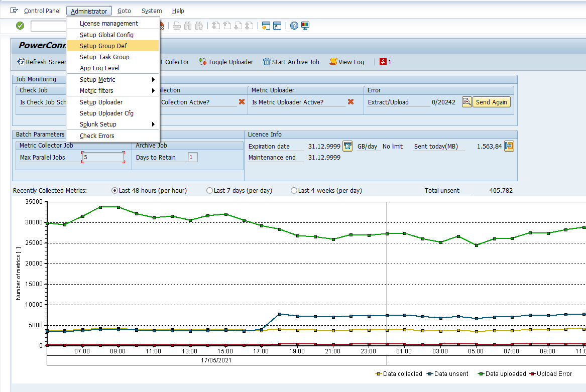Viewport: 586px width, 392px height.
Task: Click the icon next to Expiration date
Action: tap(347, 146)
